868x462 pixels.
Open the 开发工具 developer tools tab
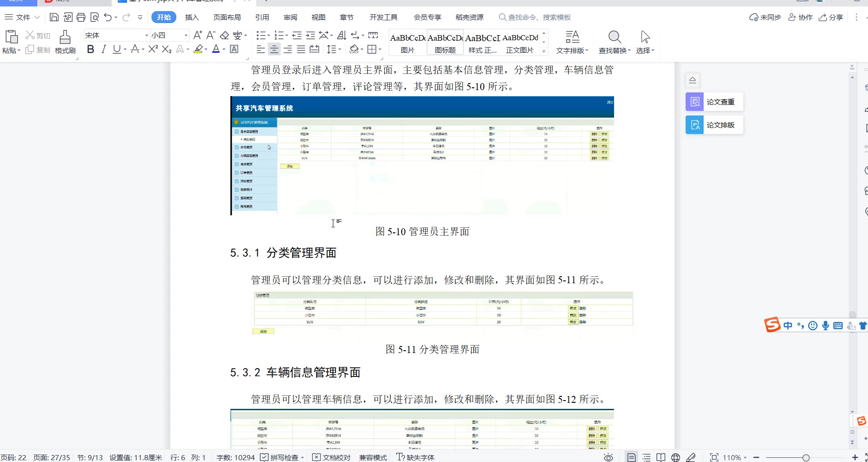(383, 17)
